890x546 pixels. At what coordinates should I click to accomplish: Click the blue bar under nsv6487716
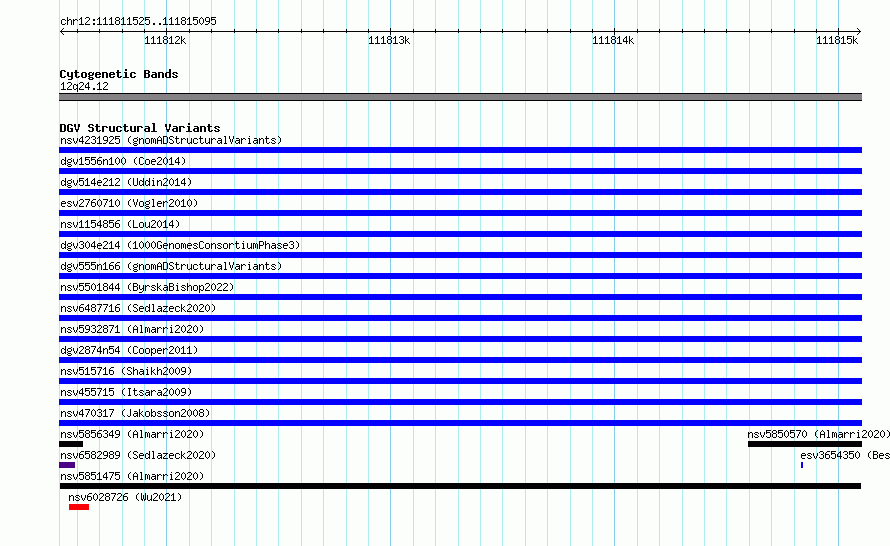pyautogui.click(x=460, y=318)
